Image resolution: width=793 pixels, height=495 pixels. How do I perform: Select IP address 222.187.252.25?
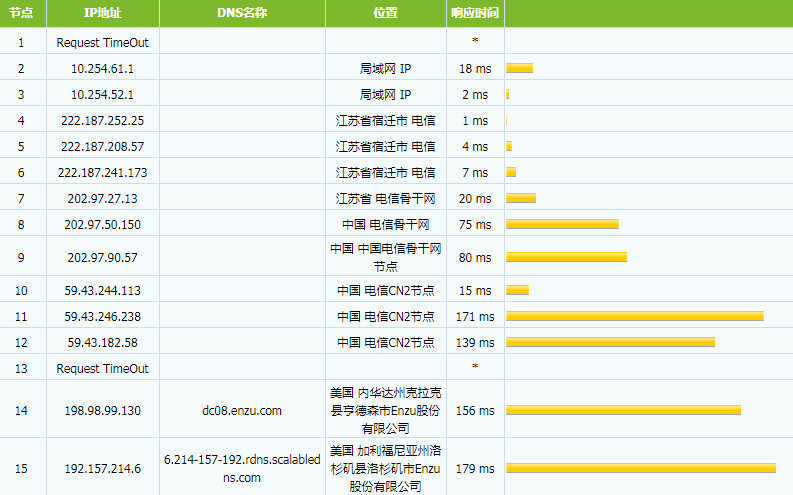(x=103, y=121)
